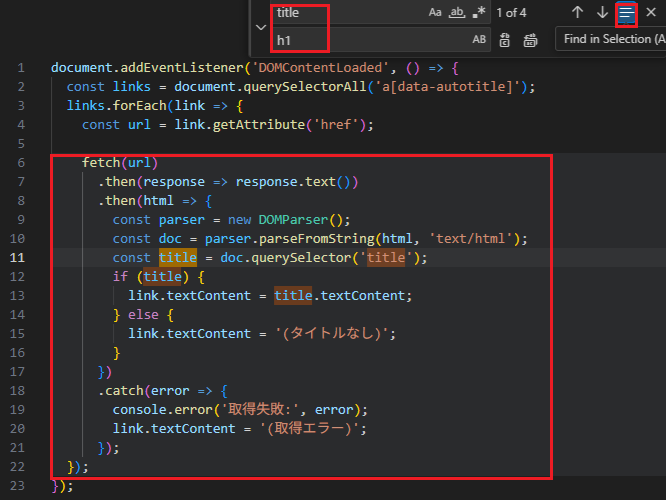The width and height of the screenshot is (666, 500).
Task: Click 'href' string on line 4
Action: (336, 124)
